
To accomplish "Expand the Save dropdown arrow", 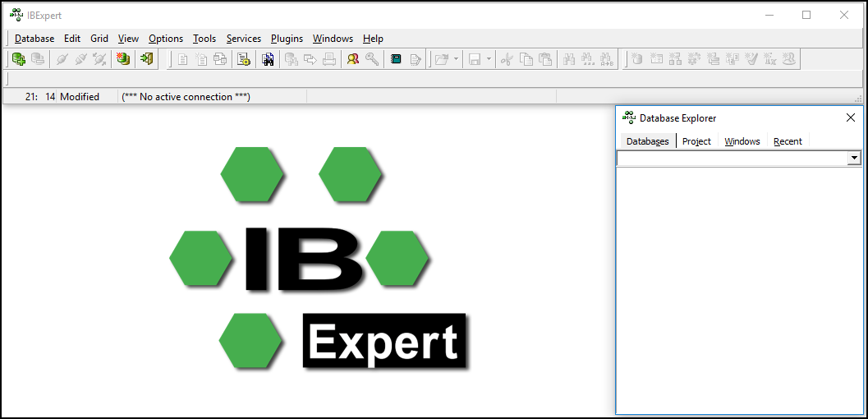I will 489,59.
